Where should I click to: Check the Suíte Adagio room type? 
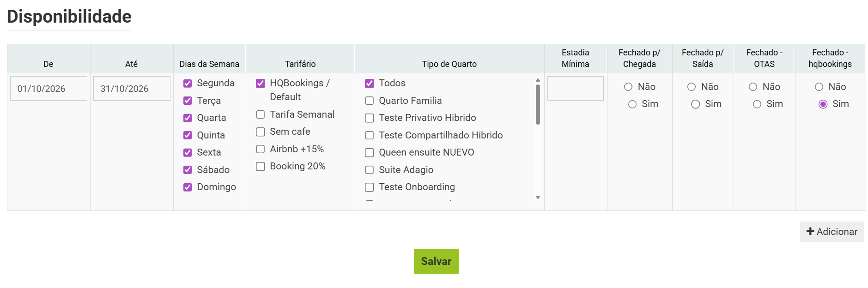coord(370,170)
